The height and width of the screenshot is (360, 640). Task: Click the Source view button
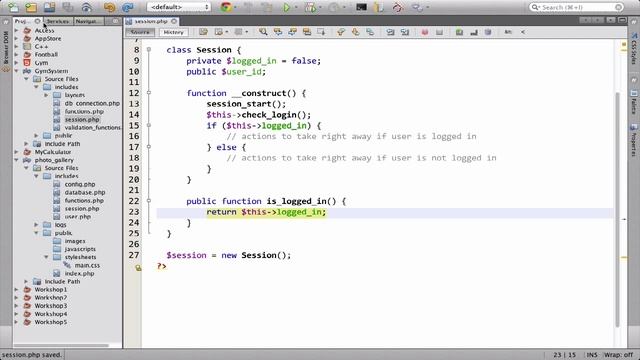tap(140, 32)
